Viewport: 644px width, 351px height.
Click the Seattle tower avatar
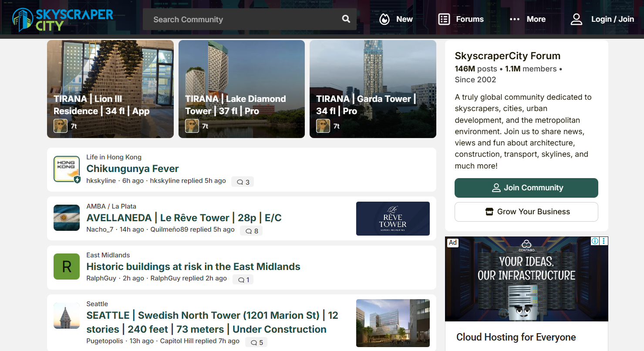(67, 316)
